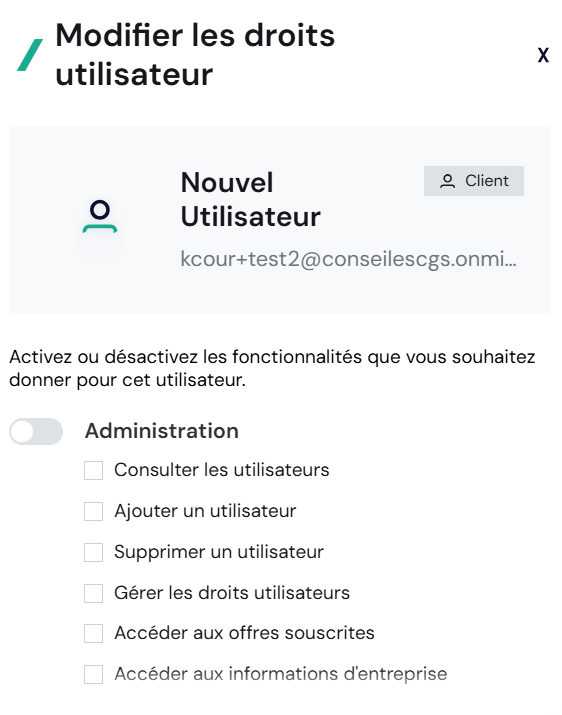Click the Consulter les utilisateurs label text
This screenshot has height=715, width=562.
pos(222,470)
